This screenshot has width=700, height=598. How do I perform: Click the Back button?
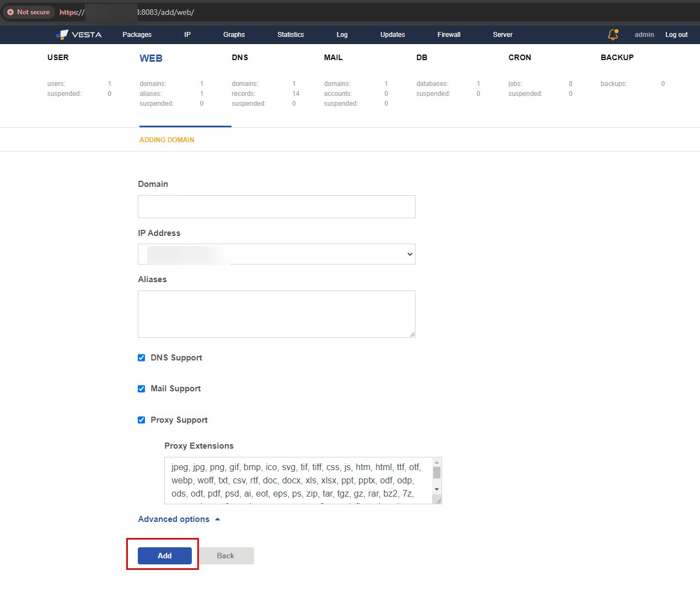pyautogui.click(x=226, y=556)
